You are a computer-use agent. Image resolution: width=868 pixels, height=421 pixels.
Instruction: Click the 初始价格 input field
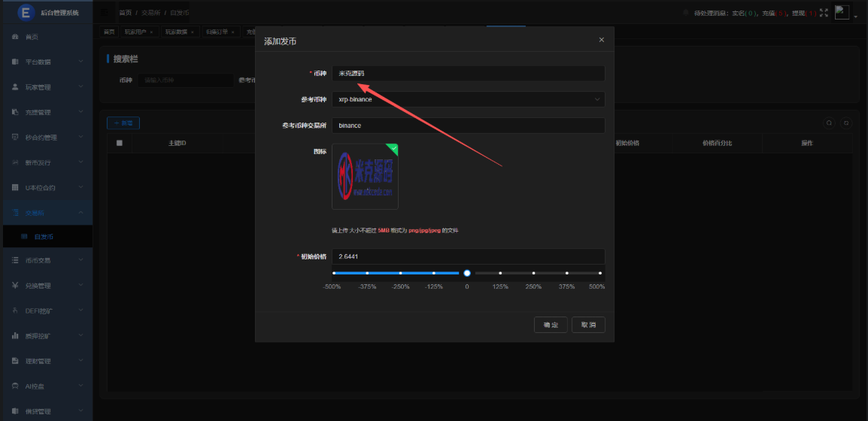(x=468, y=256)
